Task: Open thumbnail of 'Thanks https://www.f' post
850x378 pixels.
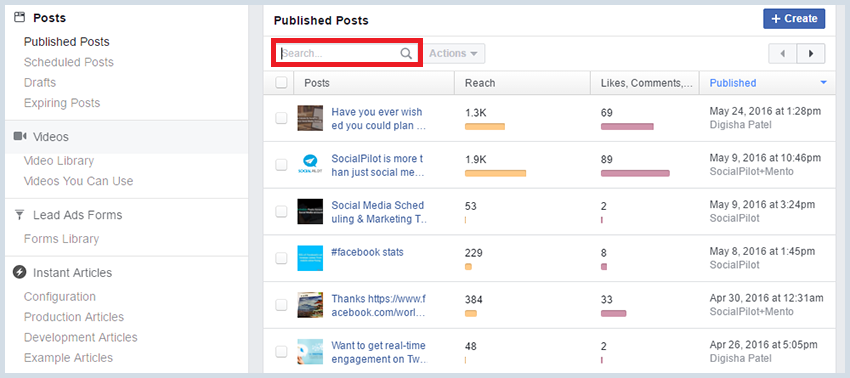Action: [310, 305]
